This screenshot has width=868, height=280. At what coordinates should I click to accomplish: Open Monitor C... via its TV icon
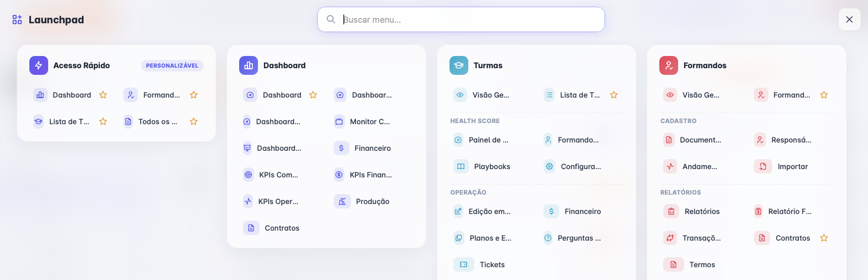pyautogui.click(x=339, y=121)
